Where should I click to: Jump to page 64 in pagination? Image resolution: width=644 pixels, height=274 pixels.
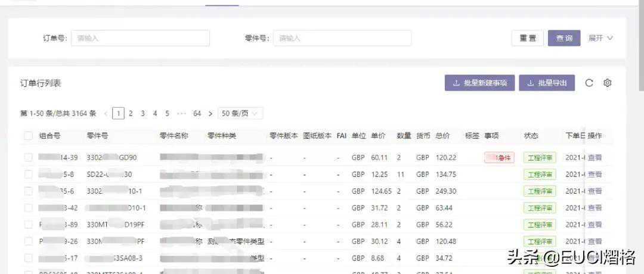[x=197, y=113]
